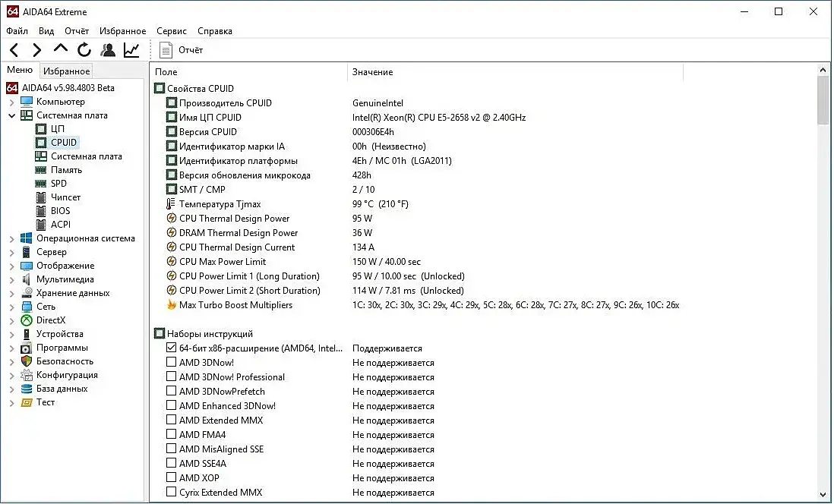834x504 pixels.
Task: Click the Безопасность shield icon
Action: coord(26,361)
